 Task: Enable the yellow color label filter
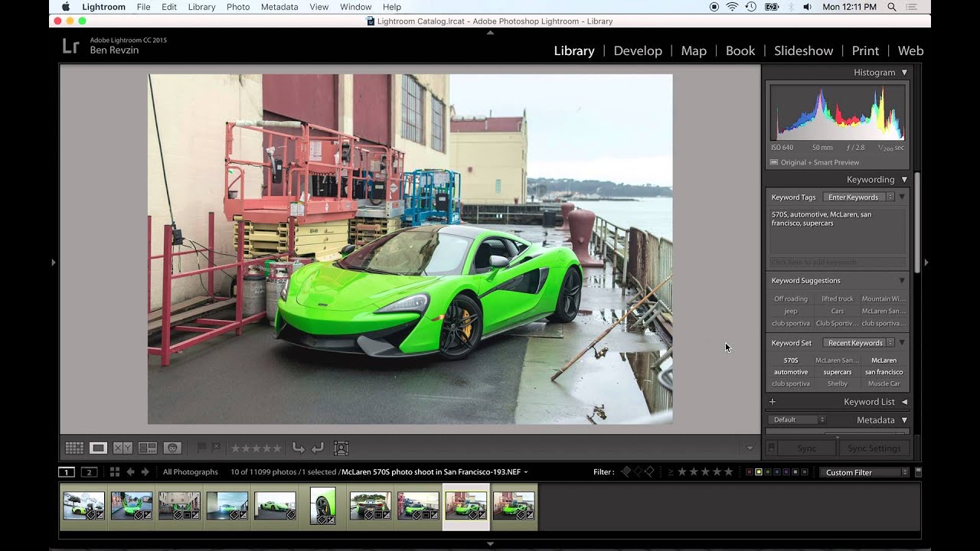pyautogui.click(x=759, y=472)
